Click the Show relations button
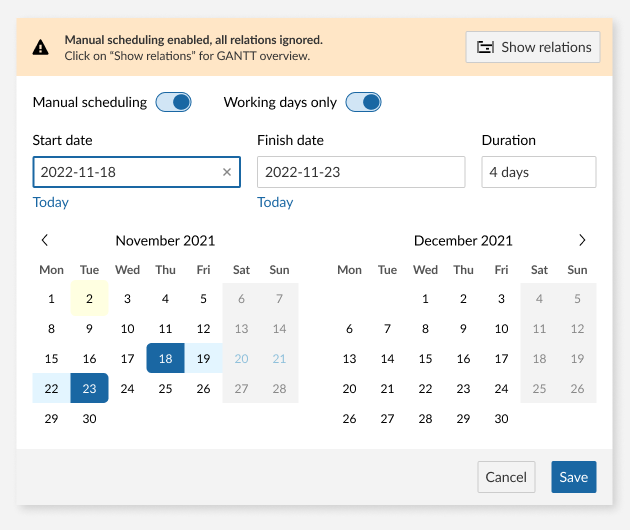Viewport: 630px width, 530px height. pyautogui.click(x=532, y=47)
